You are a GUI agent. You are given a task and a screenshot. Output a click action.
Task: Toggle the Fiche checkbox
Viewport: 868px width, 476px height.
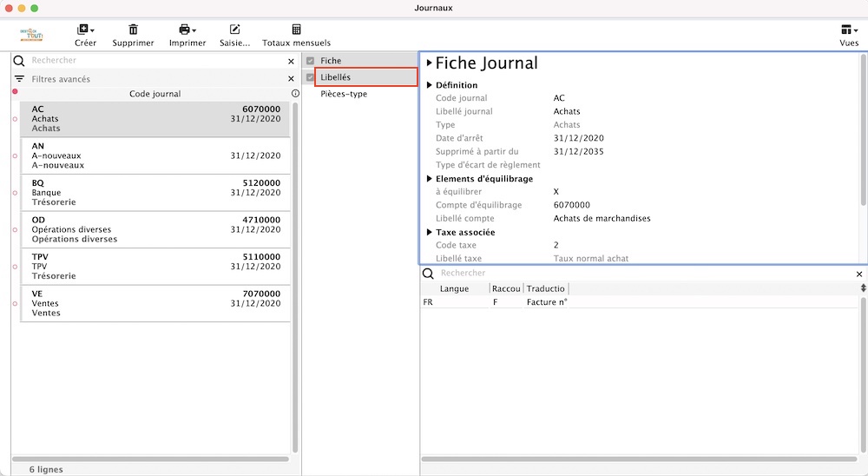[x=310, y=61]
